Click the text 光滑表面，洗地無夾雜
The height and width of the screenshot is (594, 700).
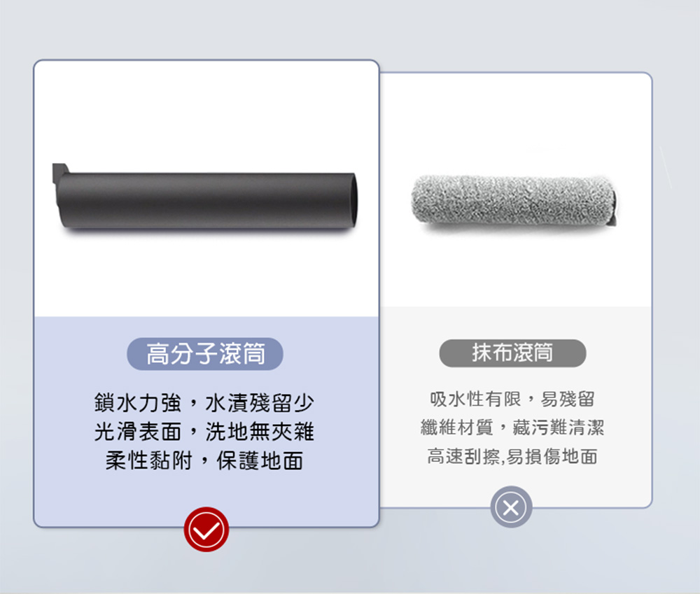(204, 432)
